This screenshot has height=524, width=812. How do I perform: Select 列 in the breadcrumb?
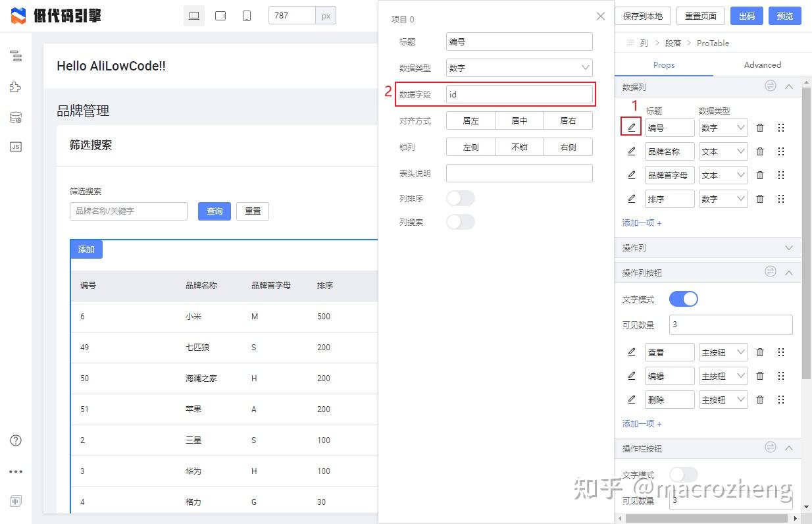644,43
